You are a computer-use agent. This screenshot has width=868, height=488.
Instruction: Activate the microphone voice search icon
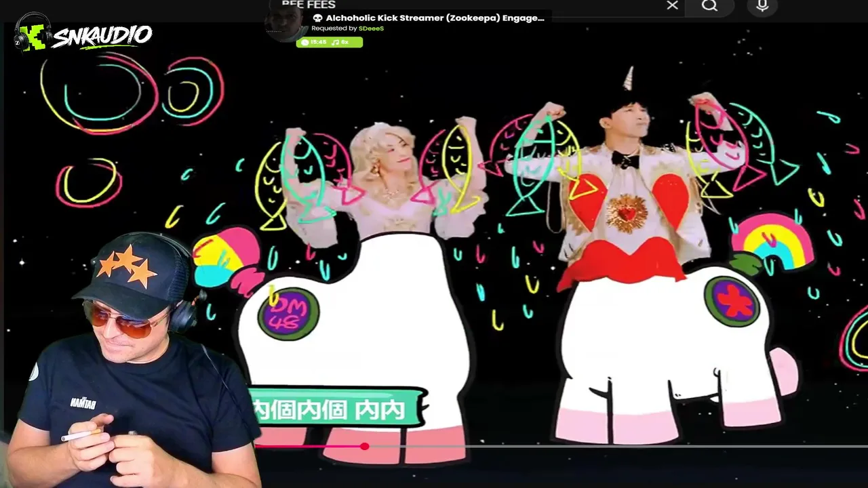click(762, 5)
